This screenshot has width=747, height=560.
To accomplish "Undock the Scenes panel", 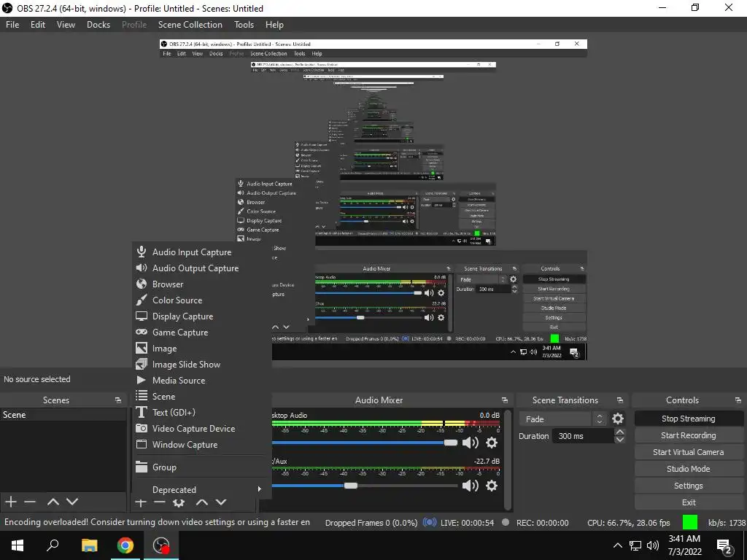I will point(118,400).
